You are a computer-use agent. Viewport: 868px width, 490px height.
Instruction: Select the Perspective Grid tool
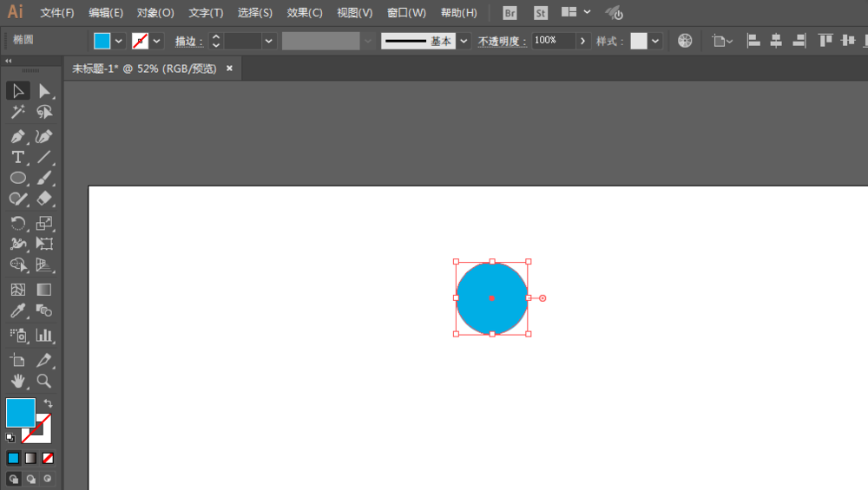pos(44,265)
